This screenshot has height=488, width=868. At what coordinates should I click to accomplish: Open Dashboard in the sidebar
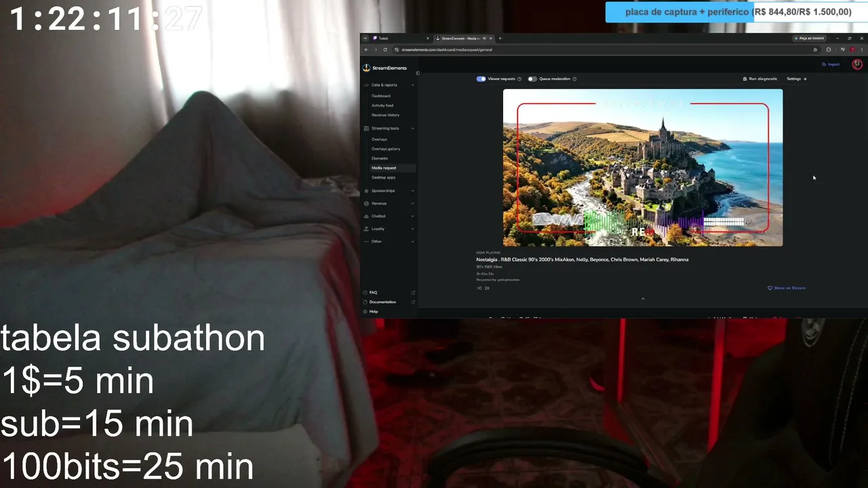[381, 96]
